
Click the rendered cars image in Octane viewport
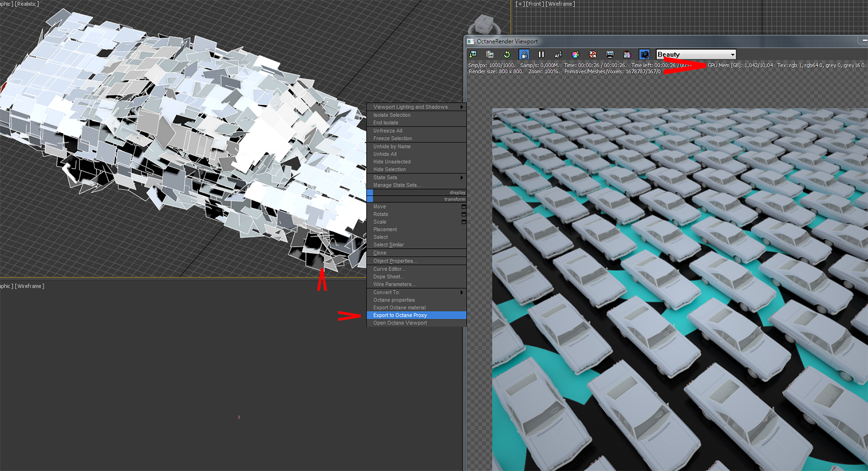point(680,289)
